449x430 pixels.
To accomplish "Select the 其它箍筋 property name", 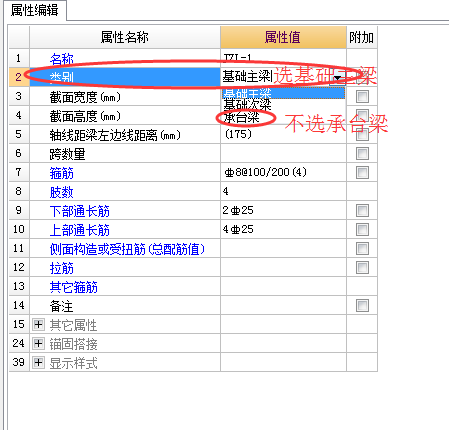I will tap(74, 287).
